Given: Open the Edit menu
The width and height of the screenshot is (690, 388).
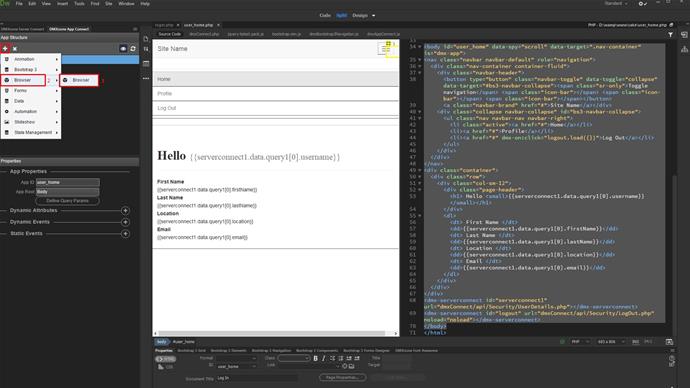Looking at the screenshot, I should click(32, 4).
